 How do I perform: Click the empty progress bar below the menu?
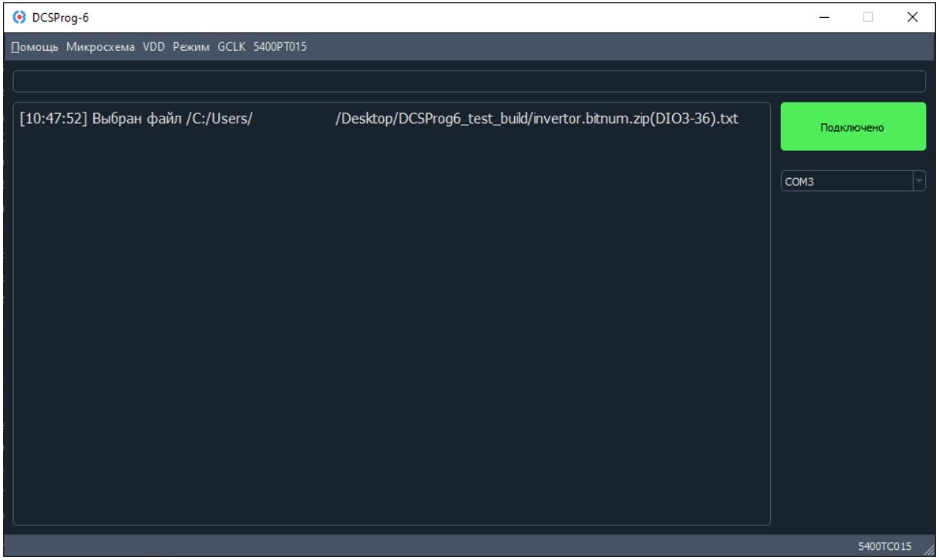click(x=469, y=81)
